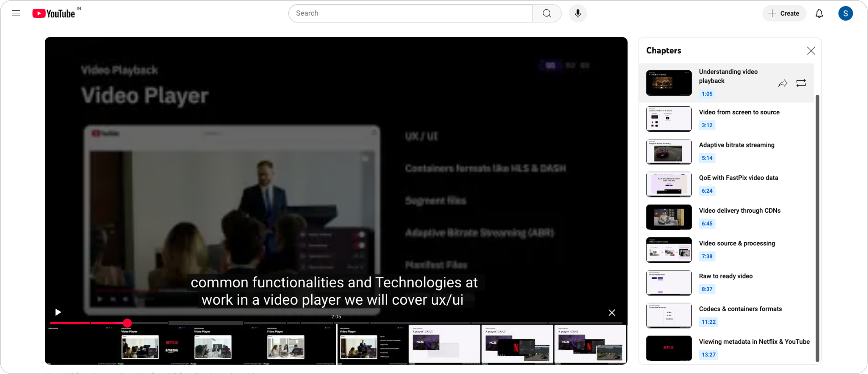Viewport: 868px width, 374px height.
Task: Share the Understanding video playback chapter
Action: [782, 83]
